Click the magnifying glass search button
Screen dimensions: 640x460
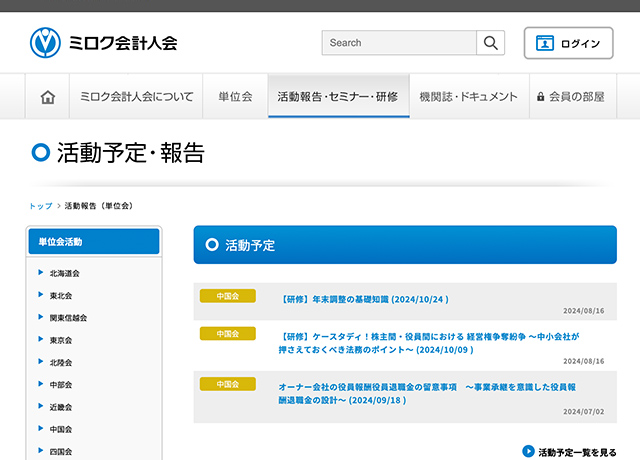pyautogui.click(x=491, y=42)
